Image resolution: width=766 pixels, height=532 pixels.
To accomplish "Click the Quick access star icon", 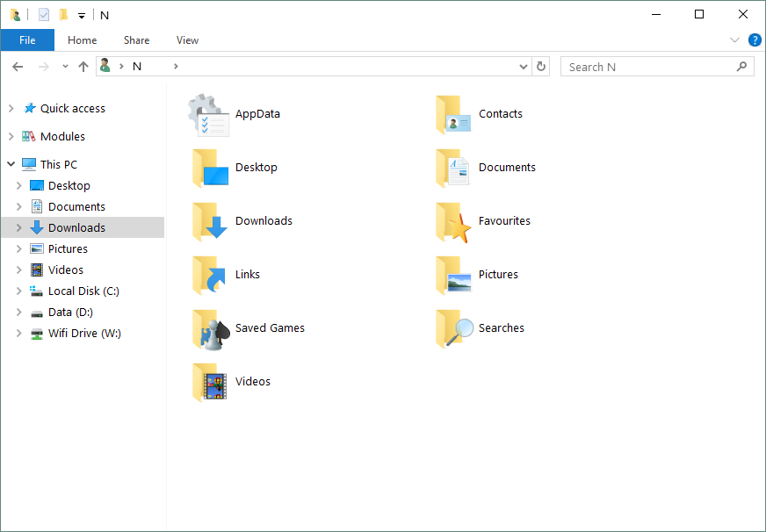I will coord(30,108).
